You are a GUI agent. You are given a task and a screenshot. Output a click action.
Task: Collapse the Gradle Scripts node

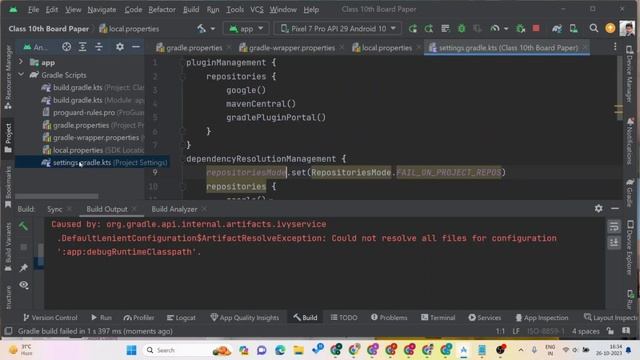click(x=21, y=75)
